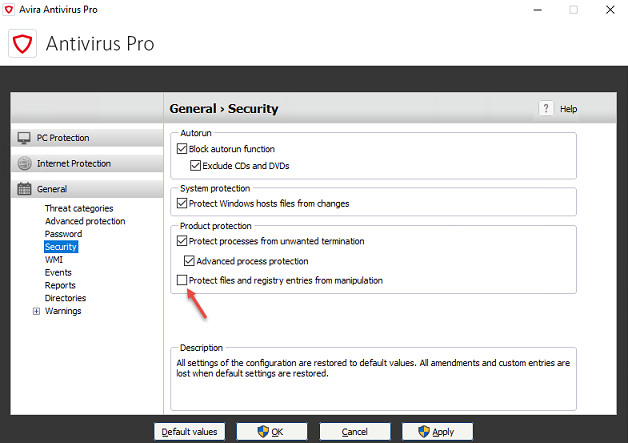Uncheck Exclude CDs and DVDs
628x443 pixels.
point(195,165)
